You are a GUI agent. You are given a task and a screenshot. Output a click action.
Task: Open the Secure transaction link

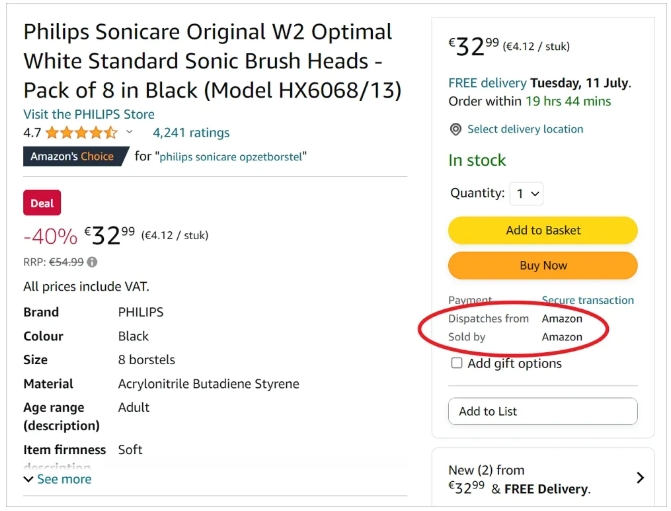coord(588,300)
